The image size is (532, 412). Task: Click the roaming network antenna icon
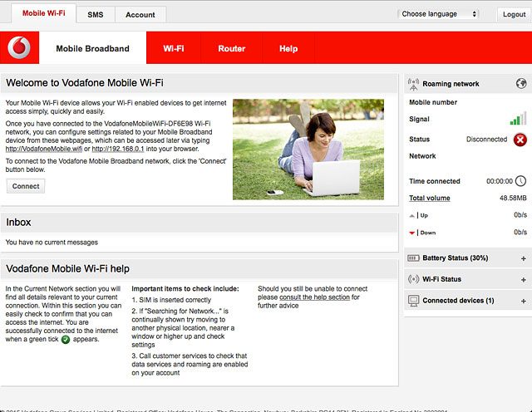(413, 84)
